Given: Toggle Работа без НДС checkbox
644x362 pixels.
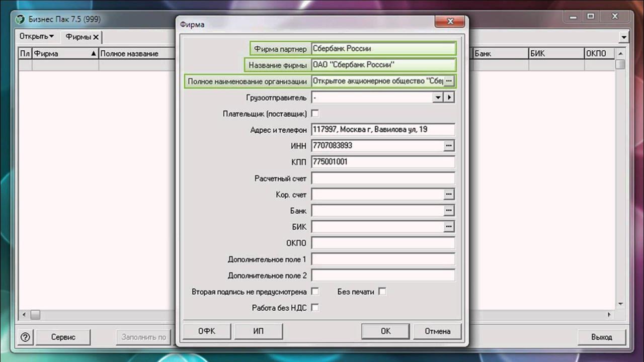Looking at the screenshot, I should coord(315,307).
